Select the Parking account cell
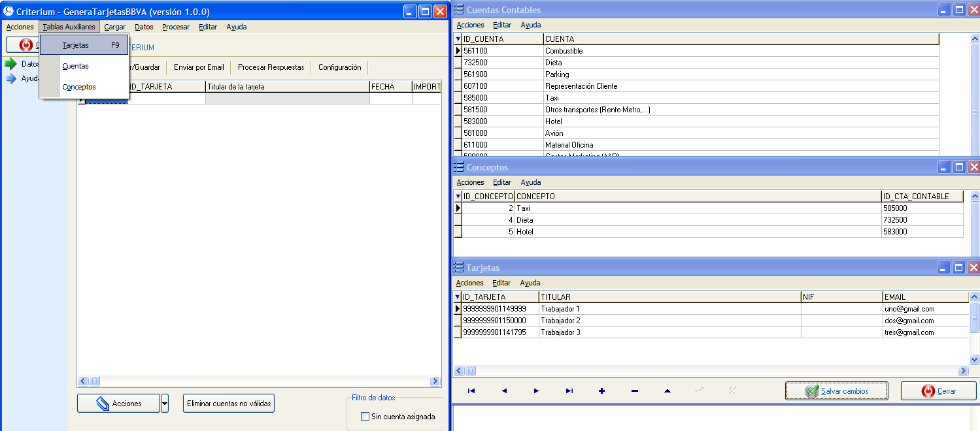Image resolution: width=980 pixels, height=431 pixels. pos(741,74)
